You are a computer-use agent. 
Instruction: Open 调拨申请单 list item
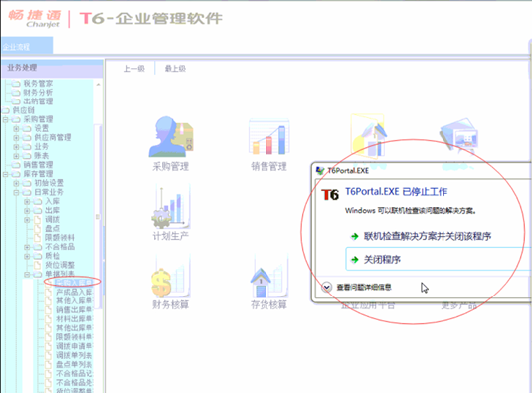tap(74, 346)
